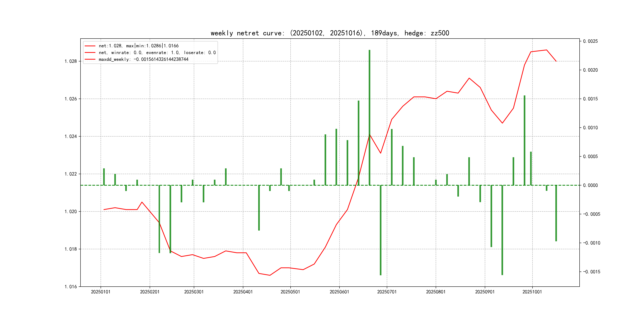
Task: Click the red line sample beside 'net:1.028' legend entry
Action: [90, 46]
